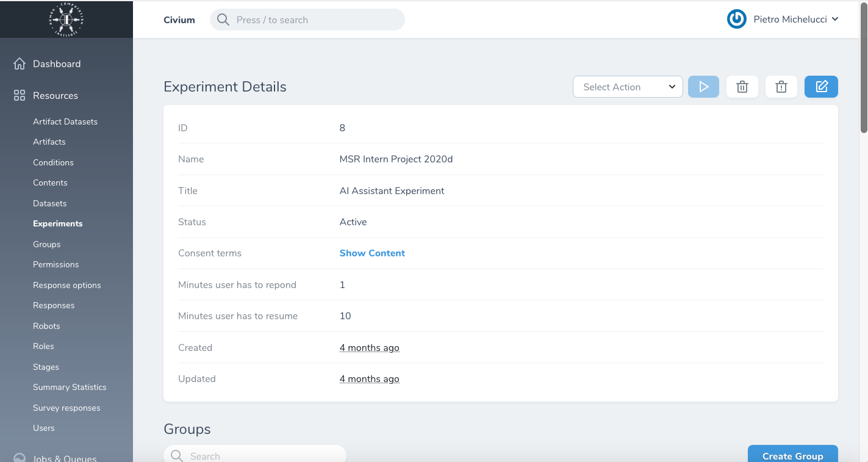The image size is (868, 462).
Task: Click the Create Group button
Action: click(x=793, y=455)
